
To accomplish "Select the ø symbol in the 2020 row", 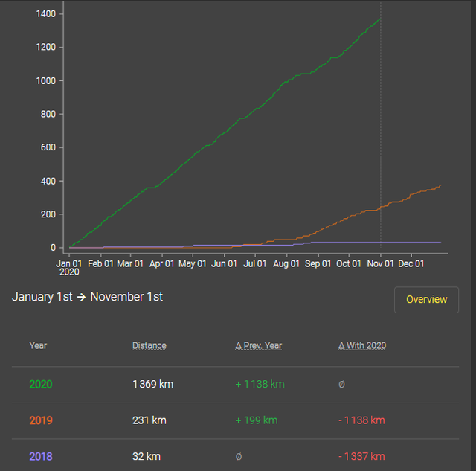I will (x=341, y=385).
